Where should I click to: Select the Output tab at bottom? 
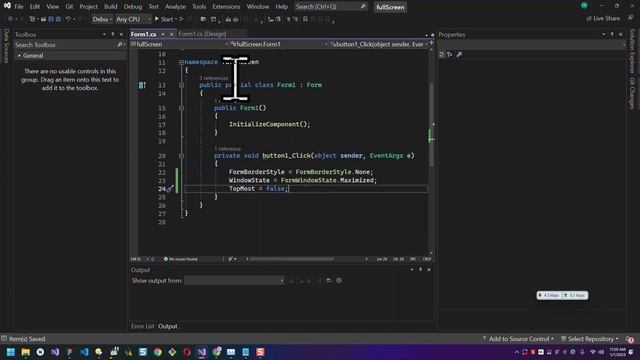click(168, 326)
